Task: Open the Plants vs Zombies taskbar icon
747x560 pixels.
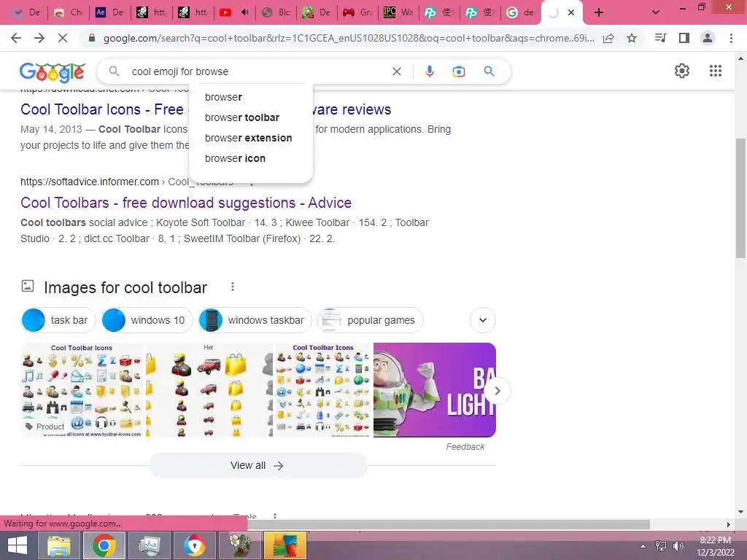Action: pyautogui.click(x=240, y=545)
